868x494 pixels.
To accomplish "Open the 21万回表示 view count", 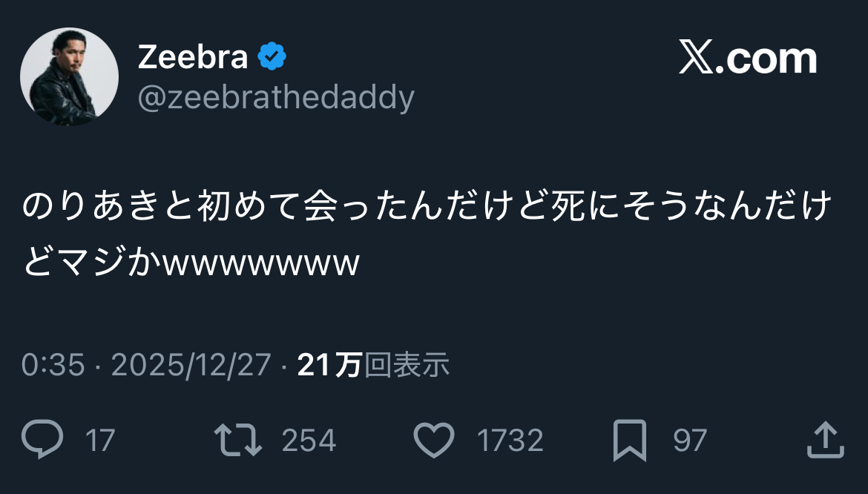I will [x=373, y=365].
